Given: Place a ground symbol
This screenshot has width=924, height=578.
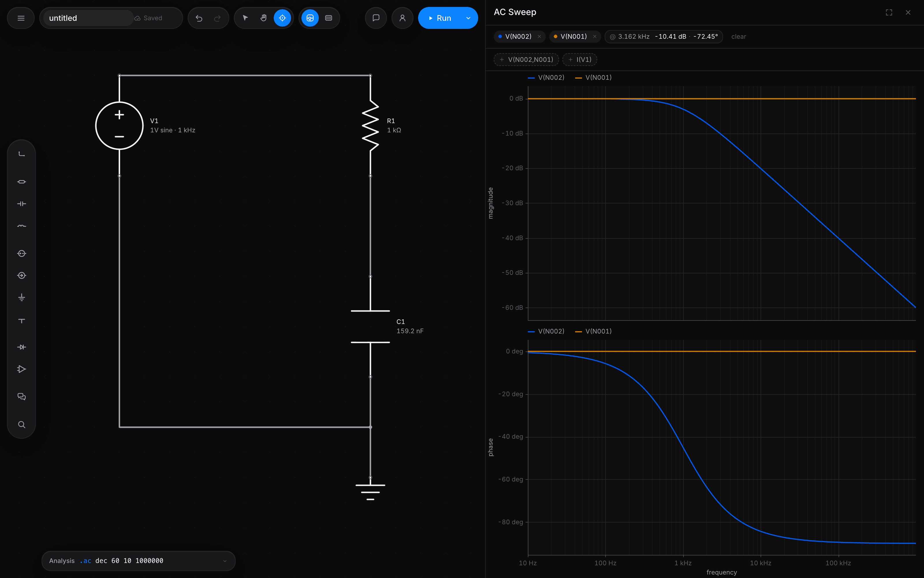Looking at the screenshot, I should [21, 297].
